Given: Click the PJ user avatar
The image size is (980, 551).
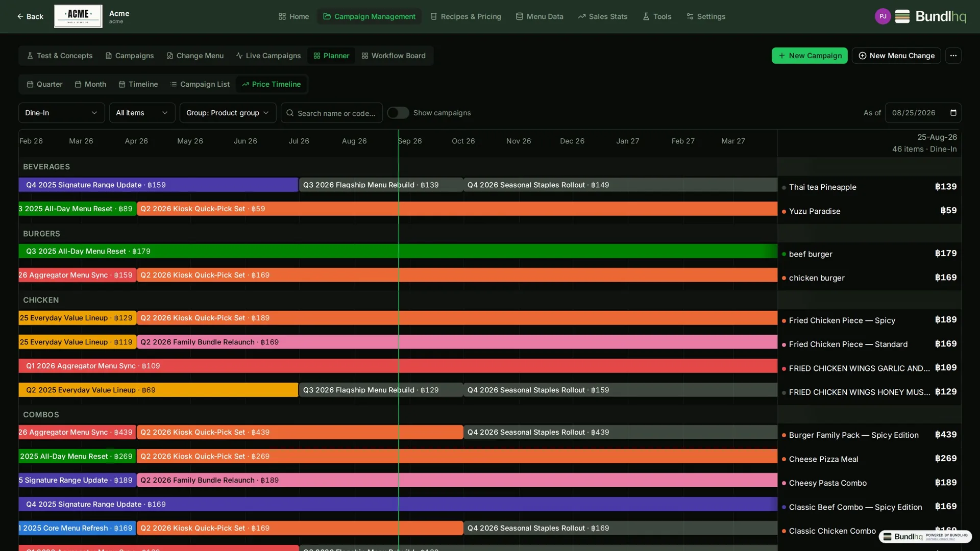Looking at the screenshot, I should click(x=883, y=16).
